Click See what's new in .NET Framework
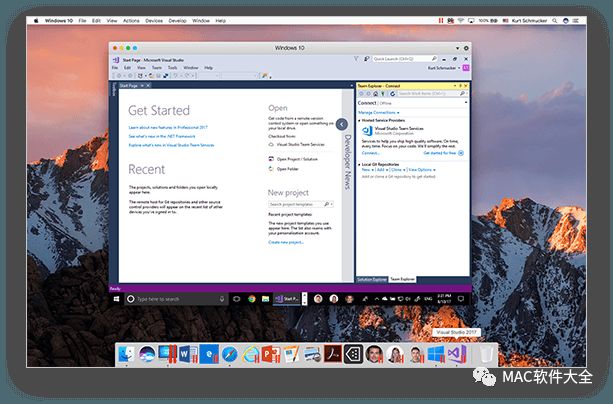The height and width of the screenshot is (404, 613). point(162,136)
